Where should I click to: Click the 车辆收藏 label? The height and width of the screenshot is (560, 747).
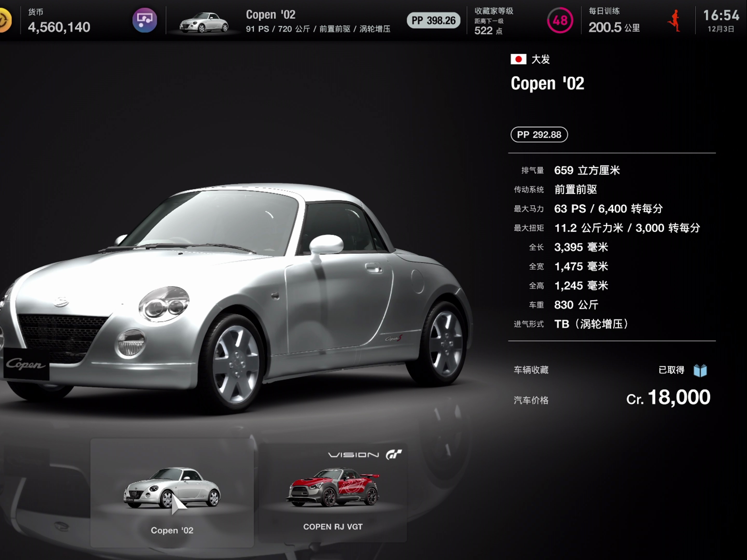point(531,370)
